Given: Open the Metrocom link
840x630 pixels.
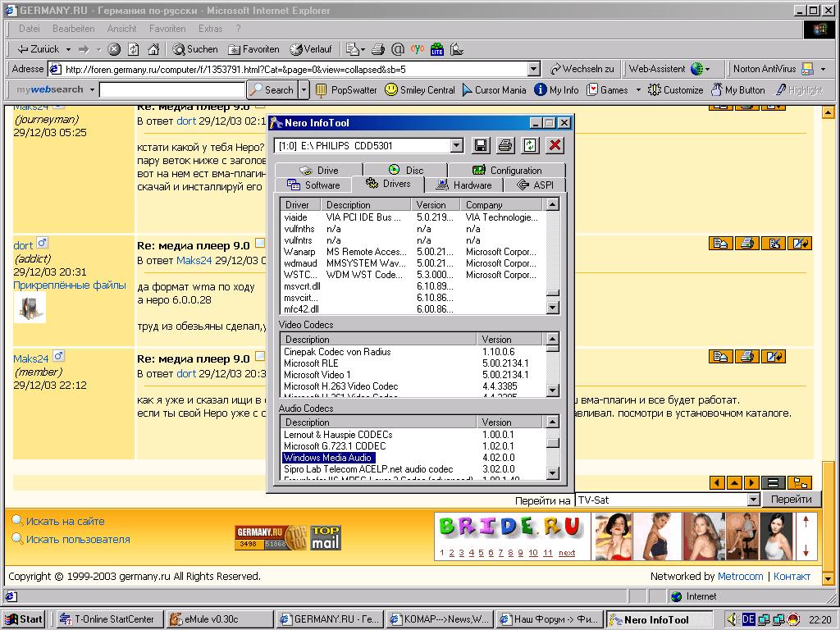Looking at the screenshot, I should point(741,577).
